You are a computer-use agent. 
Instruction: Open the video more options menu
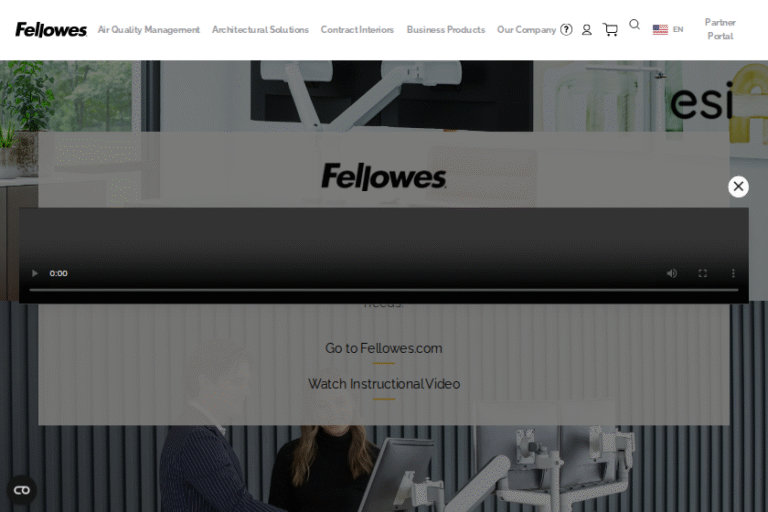[x=733, y=273]
